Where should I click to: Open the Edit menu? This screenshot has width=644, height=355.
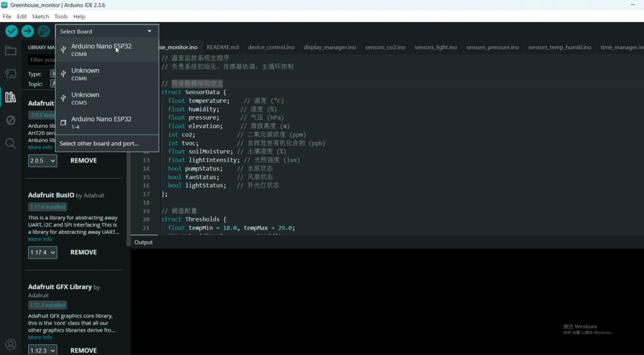(x=22, y=17)
